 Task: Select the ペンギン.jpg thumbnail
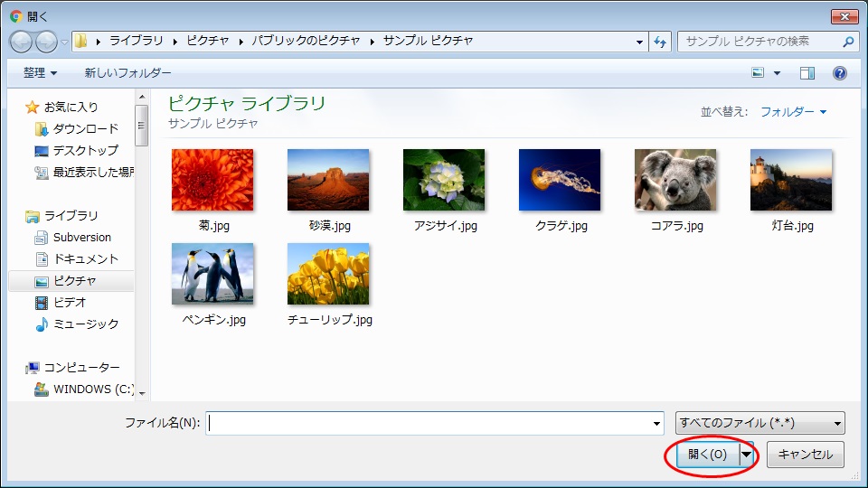pos(212,274)
